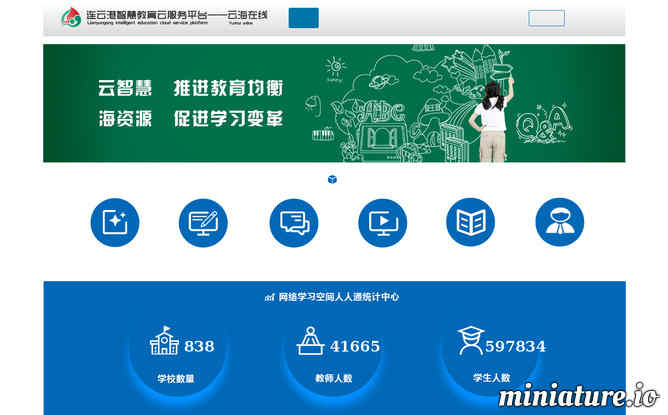This screenshot has height=415, width=668.
Task: Open the sparkle star circle icon
Action: [115, 222]
